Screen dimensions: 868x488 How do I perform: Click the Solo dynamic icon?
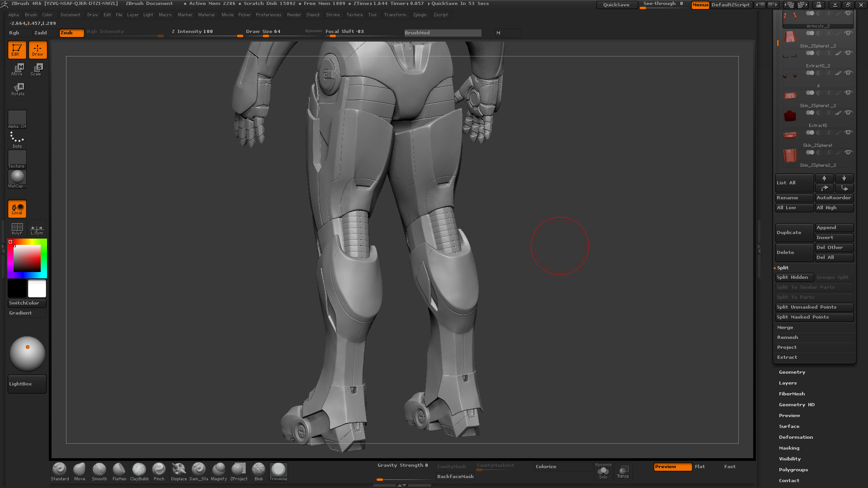pyautogui.click(x=603, y=472)
